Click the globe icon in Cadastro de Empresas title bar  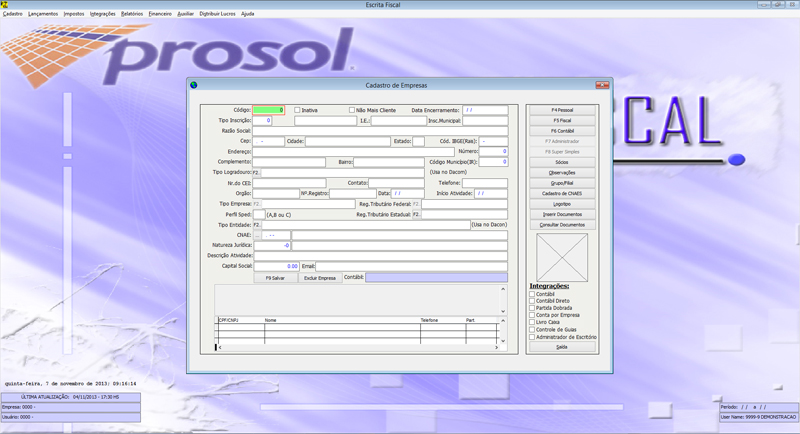(193, 85)
